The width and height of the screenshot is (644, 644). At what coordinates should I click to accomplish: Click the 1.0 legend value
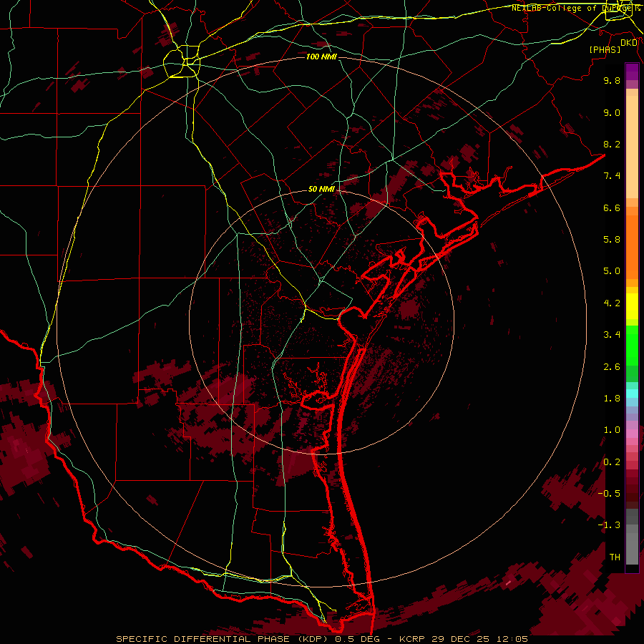tap(612, 430)
